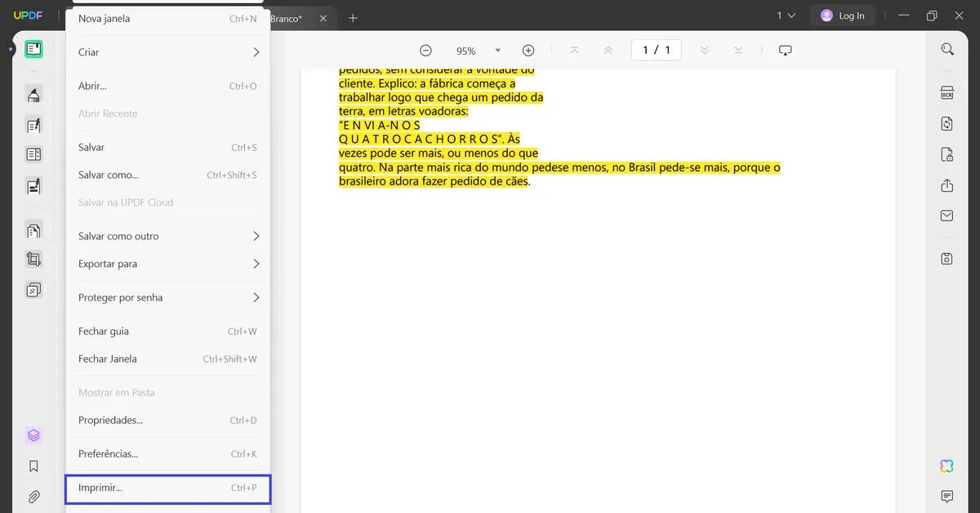The width and height of the screenshot is (980, 513).
Task: Run OCR text recognition tool
Action: pos(947,92)
